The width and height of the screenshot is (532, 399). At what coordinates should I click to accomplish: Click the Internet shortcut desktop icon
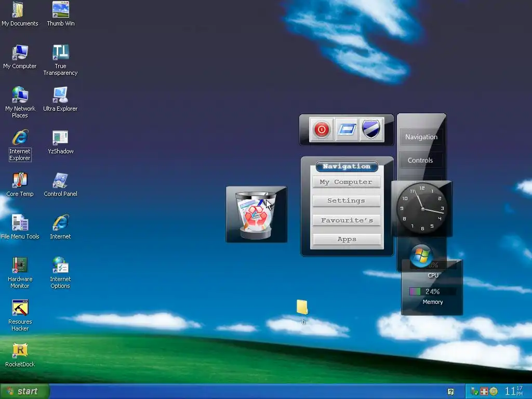60,228
